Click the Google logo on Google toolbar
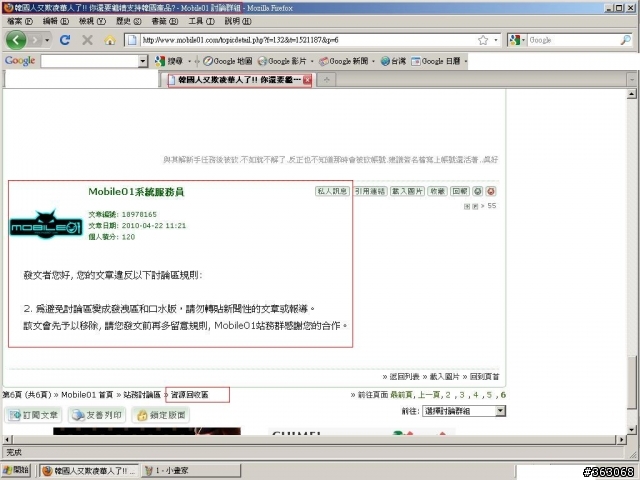Image resolution: width=640 pixels, height=480 pixels. (x=20, y=61)
